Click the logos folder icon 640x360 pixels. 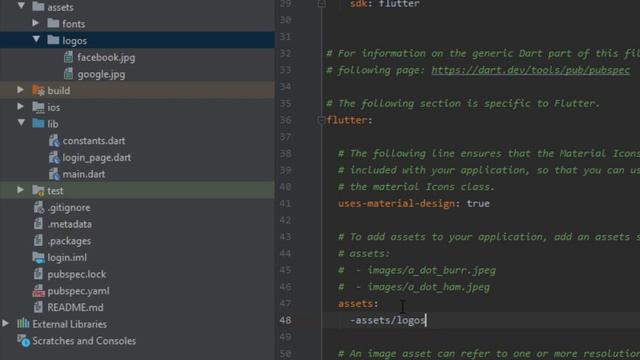click(x=53, y=40)
